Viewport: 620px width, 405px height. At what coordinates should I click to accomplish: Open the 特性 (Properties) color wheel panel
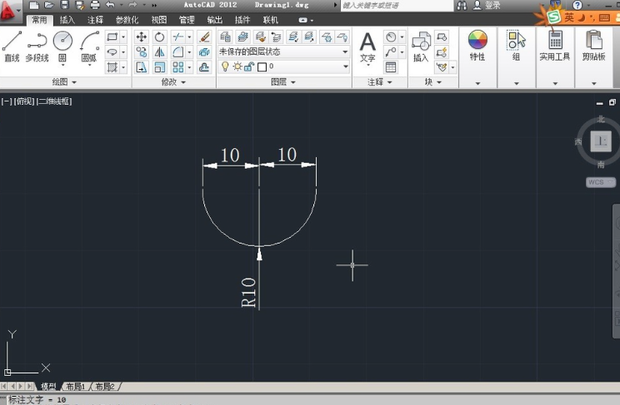point(478,46)
